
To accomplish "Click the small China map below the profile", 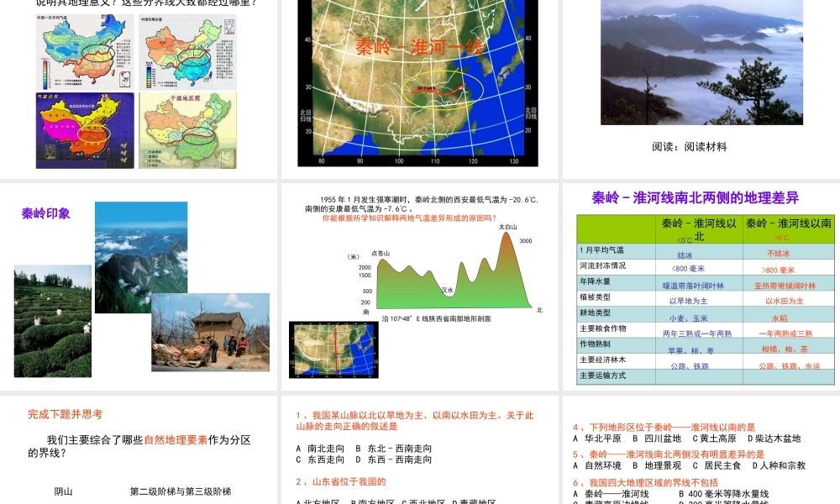I will click(x=333, y=349).
